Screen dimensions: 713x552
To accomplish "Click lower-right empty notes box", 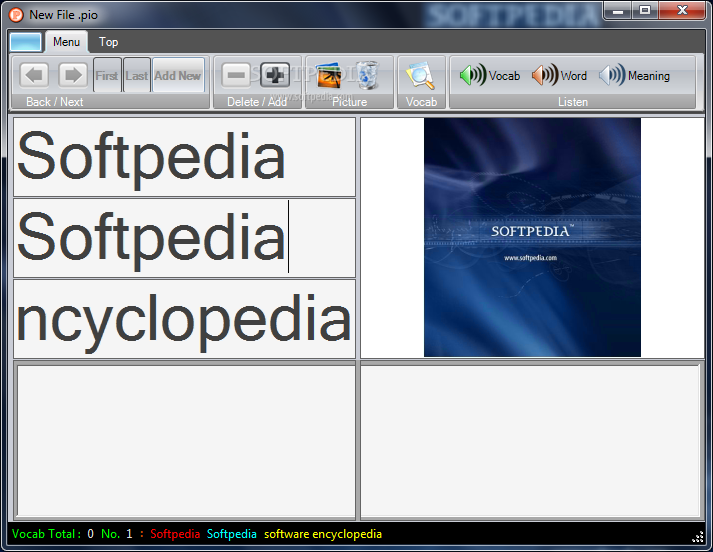I will pyautogui.click(x=530, y=441).
